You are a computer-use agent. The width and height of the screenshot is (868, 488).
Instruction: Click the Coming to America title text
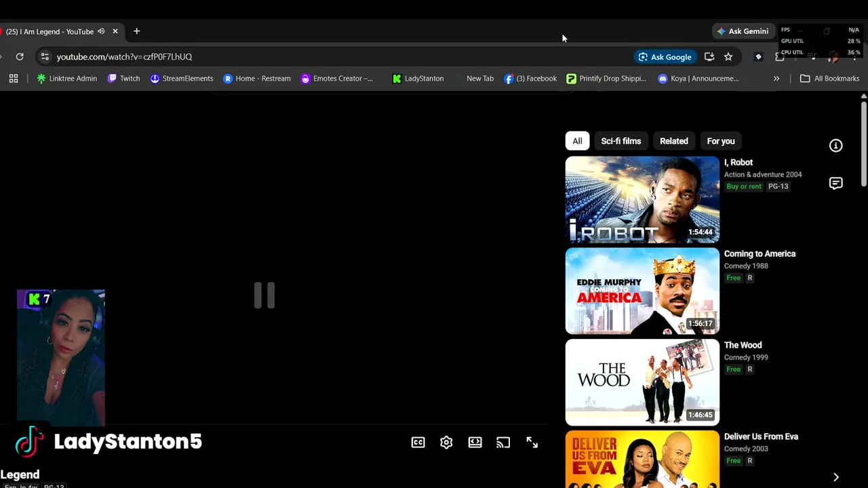point(759,254)
